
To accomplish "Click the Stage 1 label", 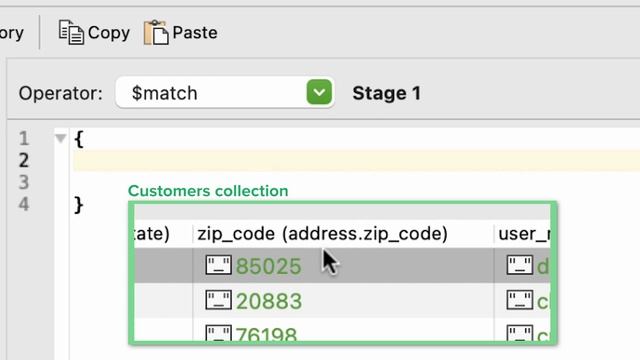I will tap(387, 93).
